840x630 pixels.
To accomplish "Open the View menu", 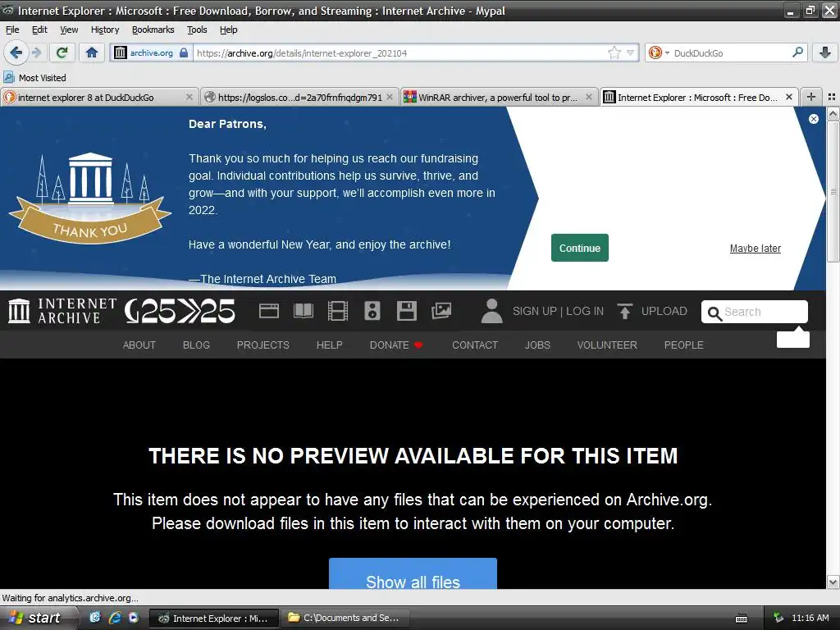I will (x=69, y=30).
